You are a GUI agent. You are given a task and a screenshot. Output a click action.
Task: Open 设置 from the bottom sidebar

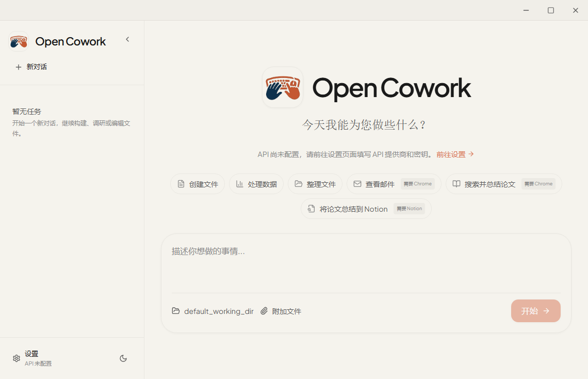click(x=31, y=354)
